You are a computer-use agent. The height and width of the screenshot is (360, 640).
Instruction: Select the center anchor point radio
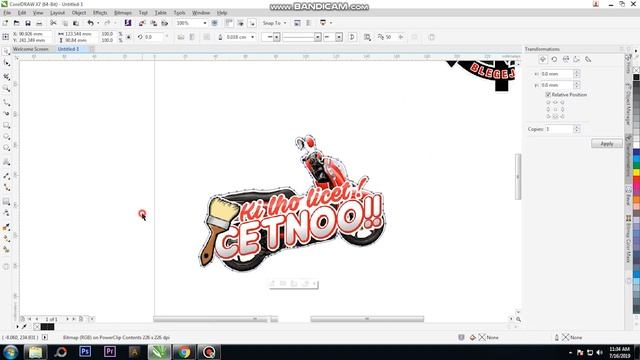(555, 109)
